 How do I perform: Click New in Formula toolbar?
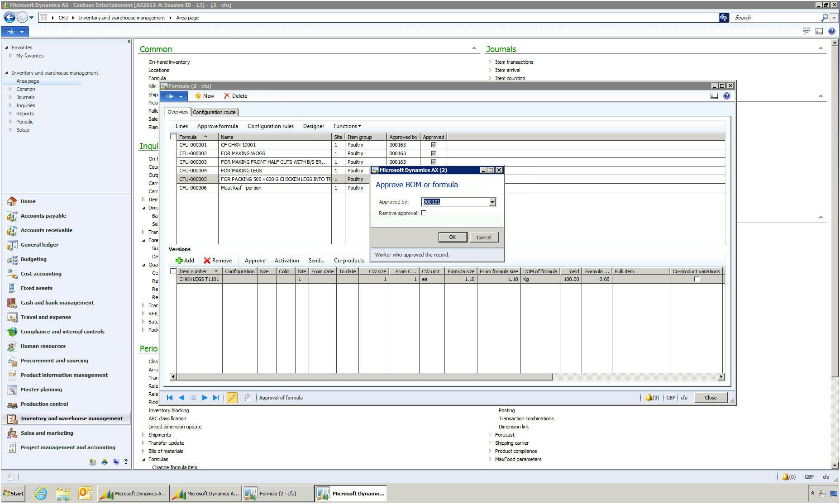tap(205, 96)
